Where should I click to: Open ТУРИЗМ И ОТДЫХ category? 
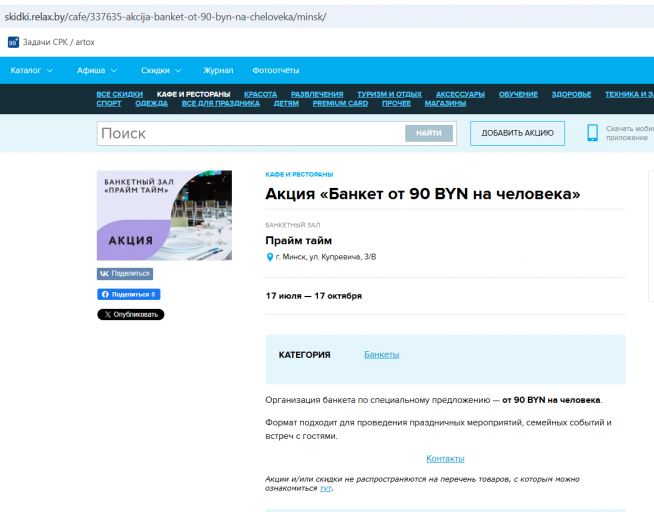click(390, 94)
